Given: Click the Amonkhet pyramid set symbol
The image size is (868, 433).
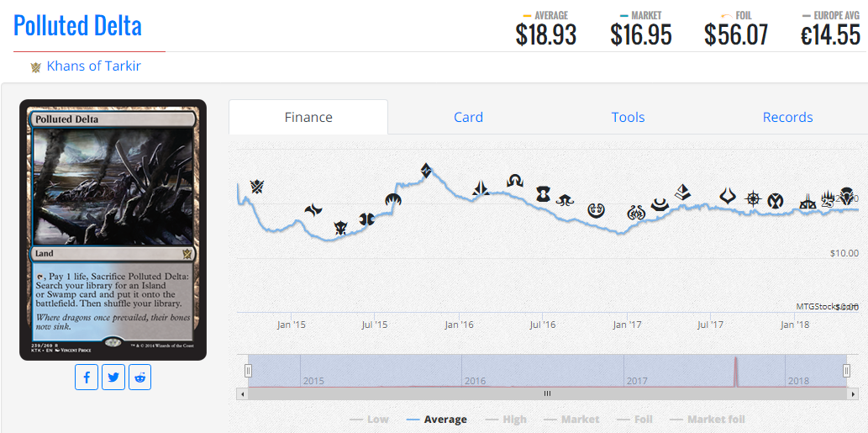Looking at the screenshot, I should 682,193.
